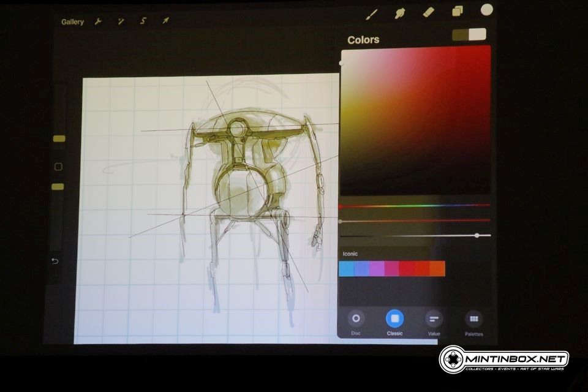Screen dimensions: 588x392
Task: Open the Adjustments magic wand menu
Action: pos(121,21)
